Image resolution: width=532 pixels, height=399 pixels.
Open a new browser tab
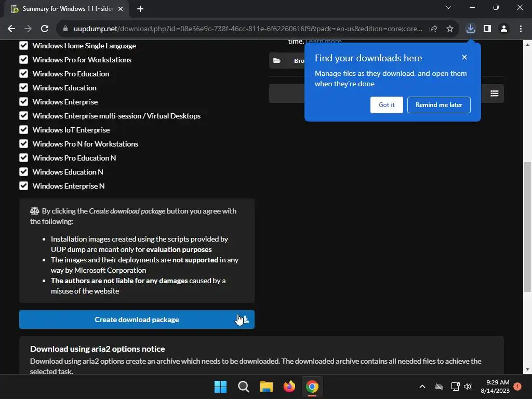coord(140,9)
